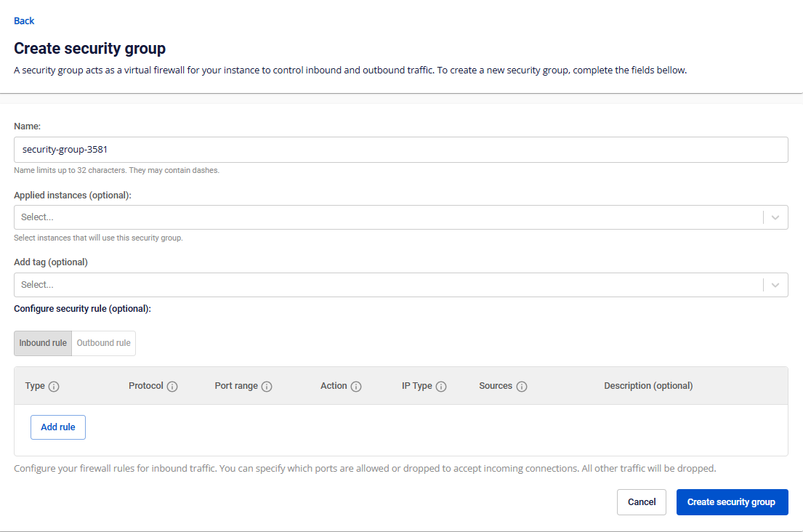Focus the Name input with security-group-3581

point(400,150)
